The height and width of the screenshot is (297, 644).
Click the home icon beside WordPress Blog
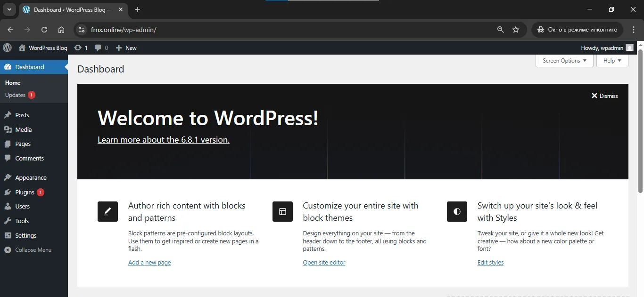click(22, 48)
